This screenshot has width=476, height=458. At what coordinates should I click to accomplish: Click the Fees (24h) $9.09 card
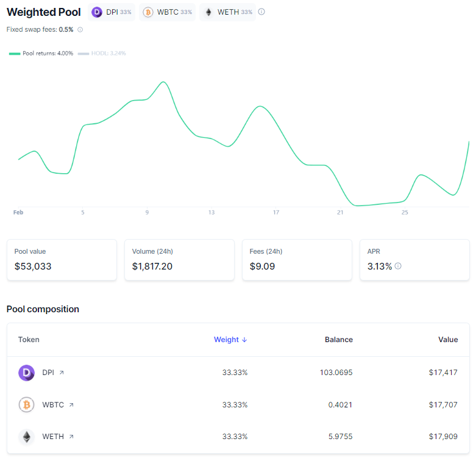[x=297, y=260]
